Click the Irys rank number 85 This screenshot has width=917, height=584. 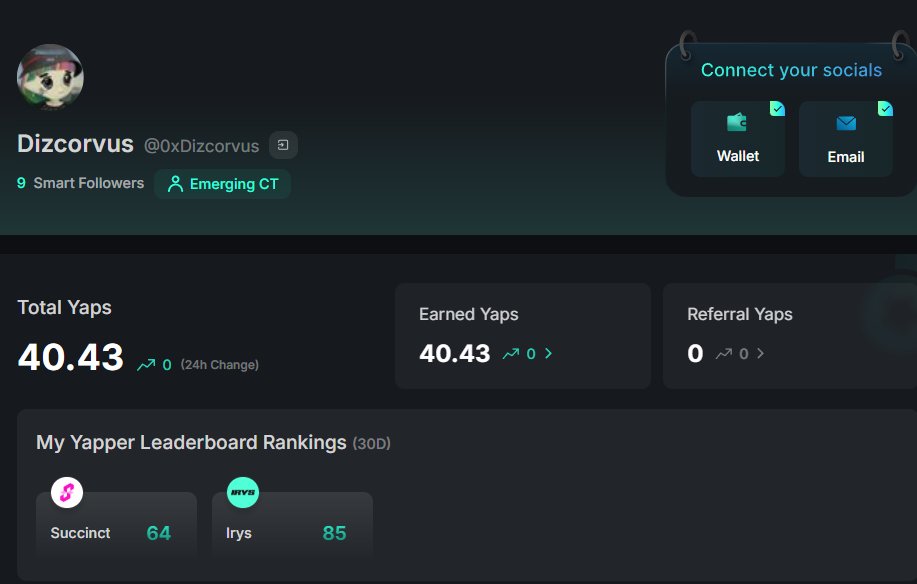(335, 533)
